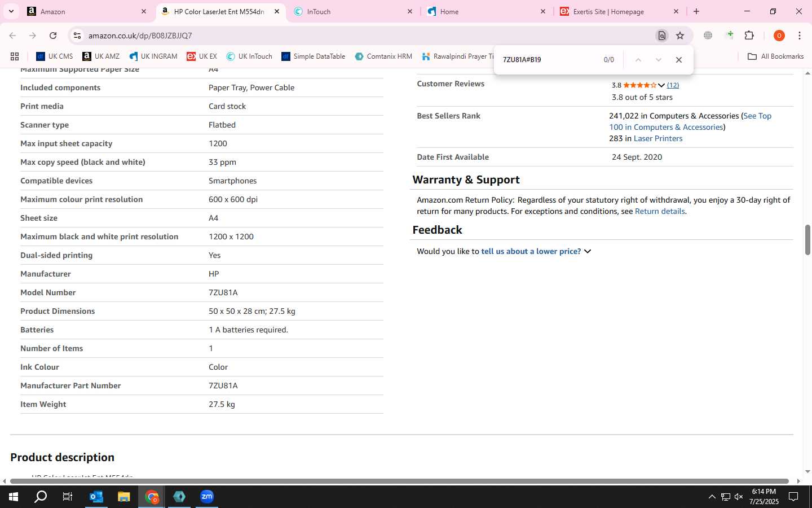Open All Bookmarks folder
Viewport: 812px width, 508px height.
click(775, 56)
